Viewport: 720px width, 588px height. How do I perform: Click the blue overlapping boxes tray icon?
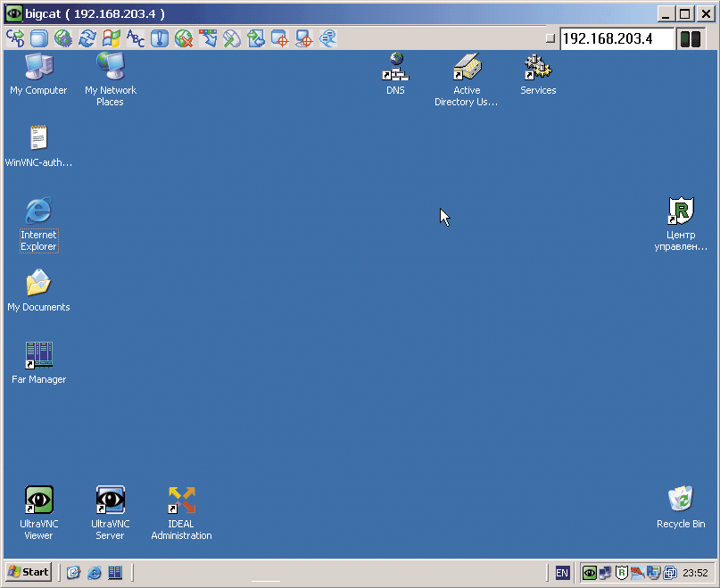pyautogui.click(x=670, y=573)
